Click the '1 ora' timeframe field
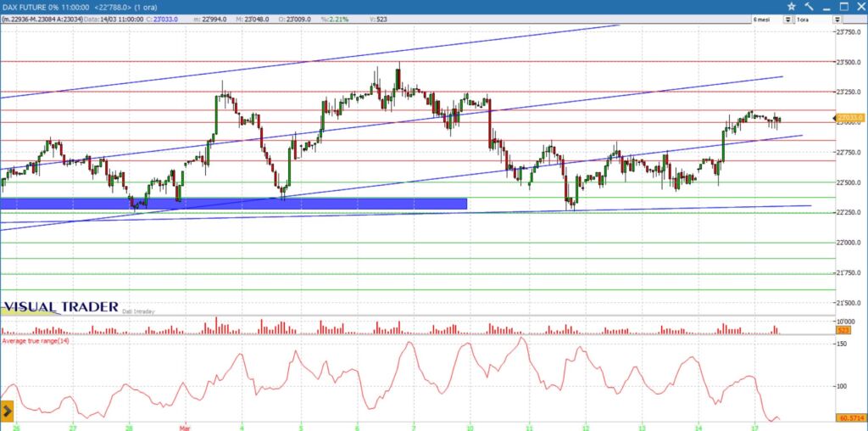The image size is (868, 431). 814,20
